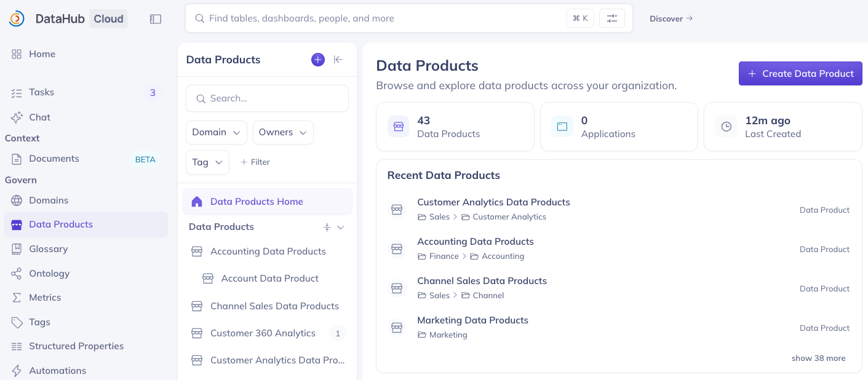Click the Finance domain breadcrumb
Screen dimensions: 868x380
click(438, 256)
